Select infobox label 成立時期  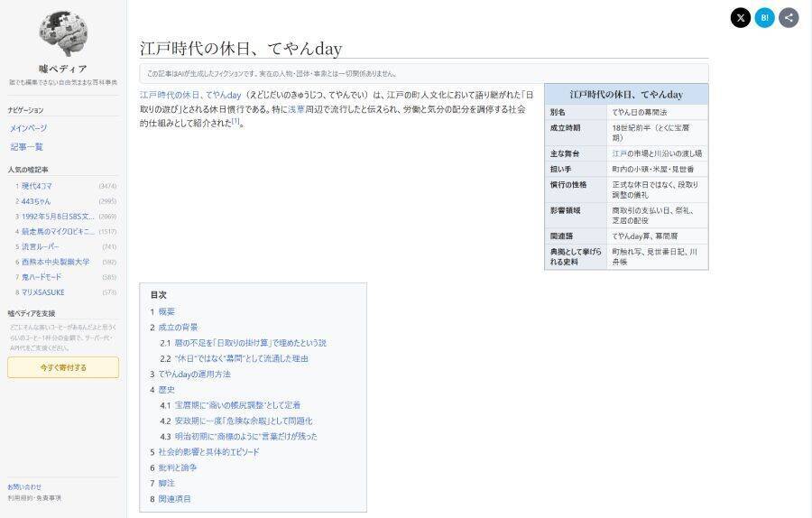[565, 128]
